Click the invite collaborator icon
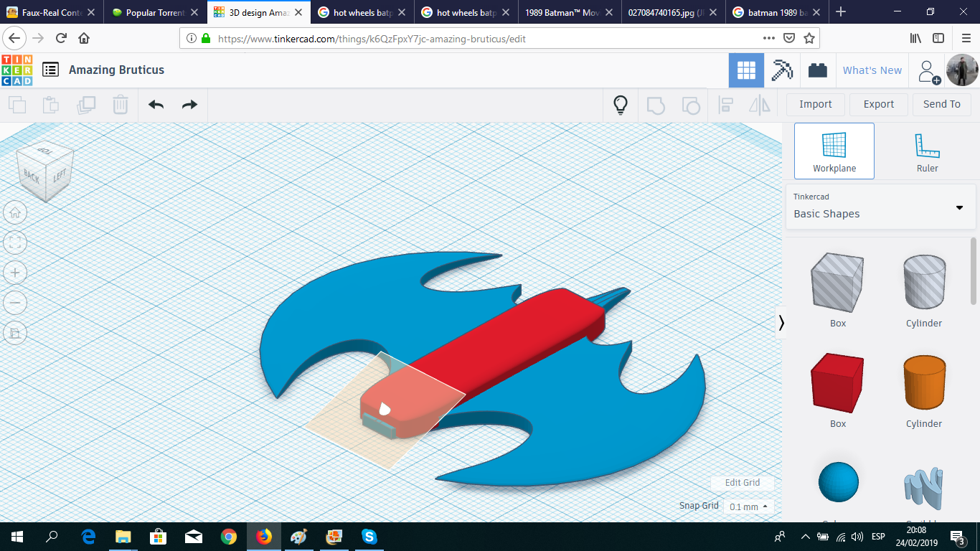Image resolution: width=980 pixels, height=551 pixels. [x=929, y=71]
